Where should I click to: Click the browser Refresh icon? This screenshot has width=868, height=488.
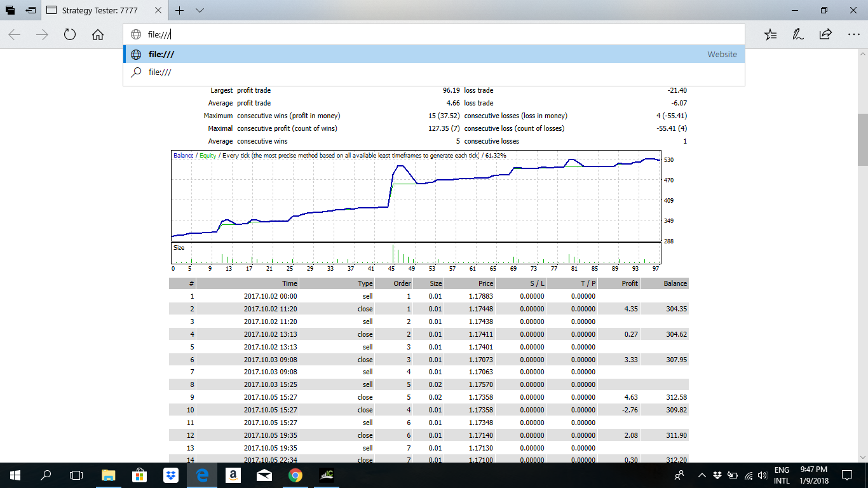70,35
